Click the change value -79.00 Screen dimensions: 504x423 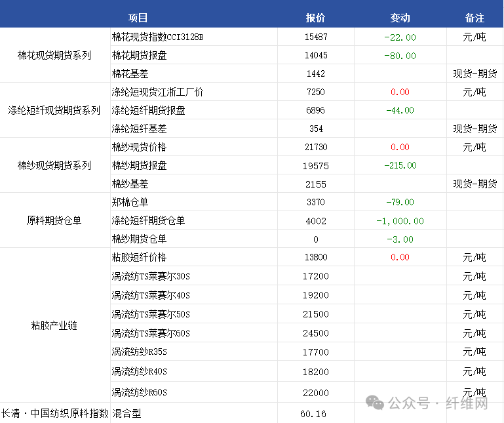click(x=400, y=202)
